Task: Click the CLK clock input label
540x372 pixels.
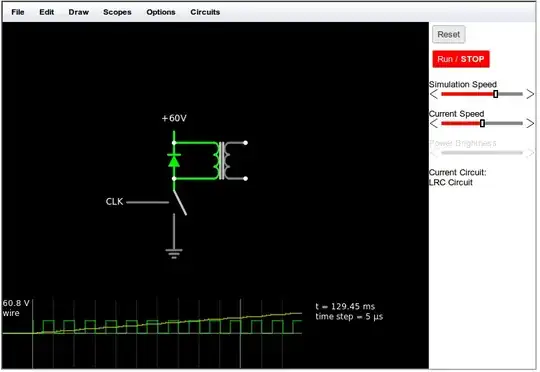Action: (x=114, y=202)
